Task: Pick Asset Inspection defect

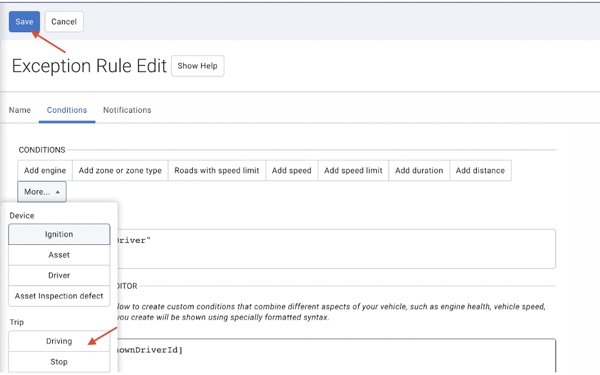Action: point(59,296)
